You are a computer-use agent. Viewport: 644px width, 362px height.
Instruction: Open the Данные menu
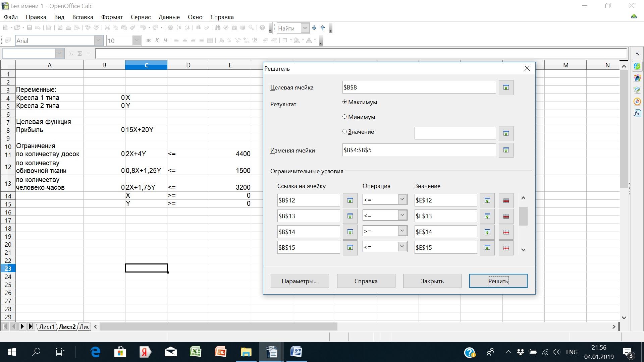169,17
